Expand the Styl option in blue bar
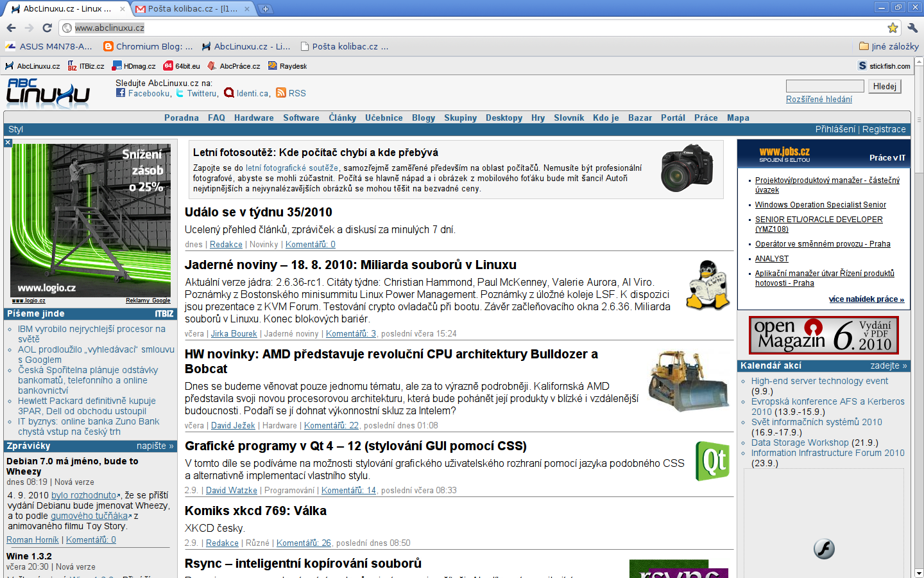Viewport: 924px width, 578px height. click(x=15, y=129)
